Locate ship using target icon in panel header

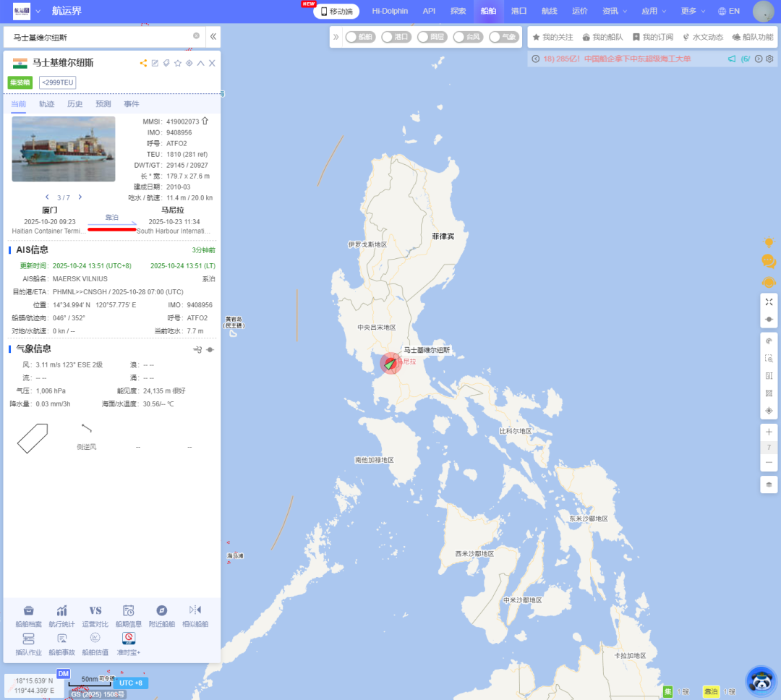click(189, 63)
